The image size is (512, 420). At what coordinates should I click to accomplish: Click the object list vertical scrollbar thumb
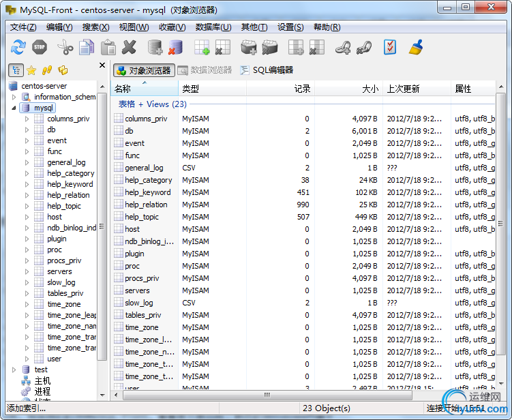(500, 224)
